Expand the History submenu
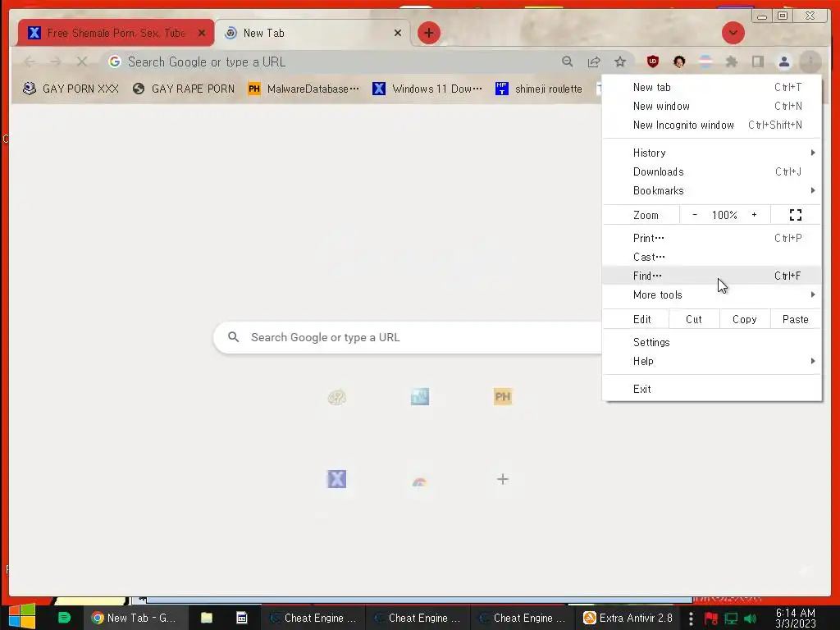Viewport: 840px width, 630px height. point(712,153)
